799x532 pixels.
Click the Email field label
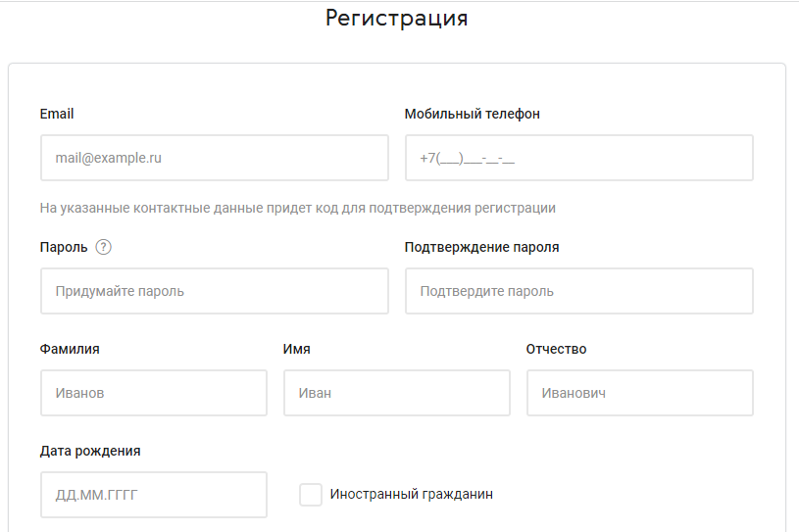tap(57, 114)
